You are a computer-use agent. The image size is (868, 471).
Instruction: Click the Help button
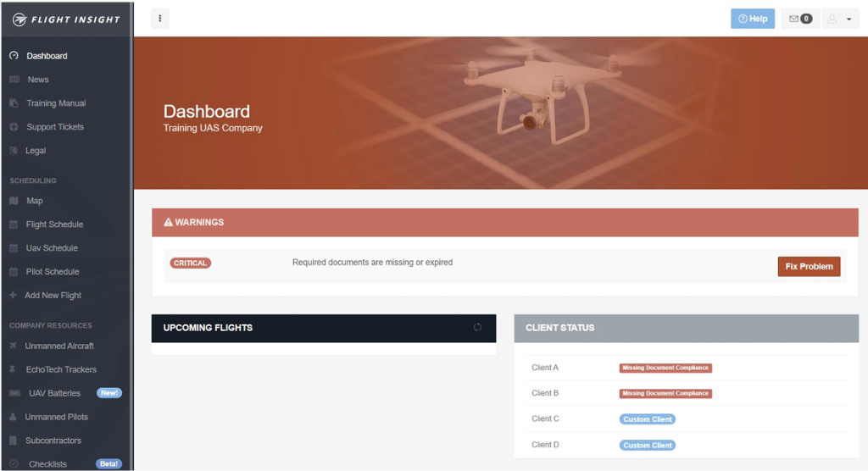point(753,19)
